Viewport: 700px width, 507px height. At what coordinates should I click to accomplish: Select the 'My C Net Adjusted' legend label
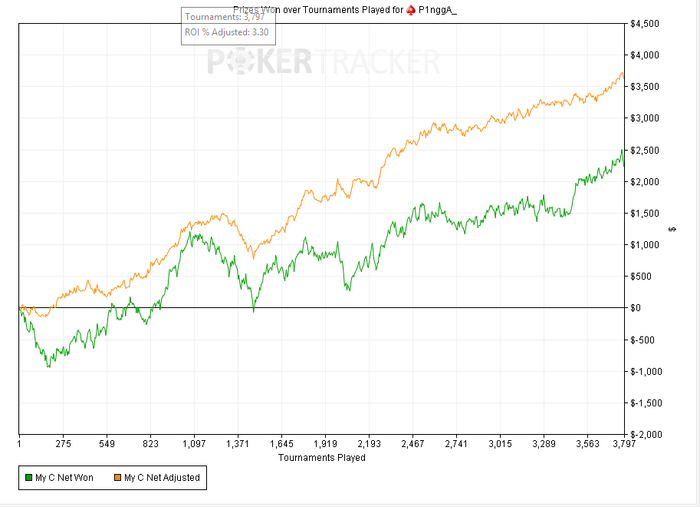pos(162,478)
